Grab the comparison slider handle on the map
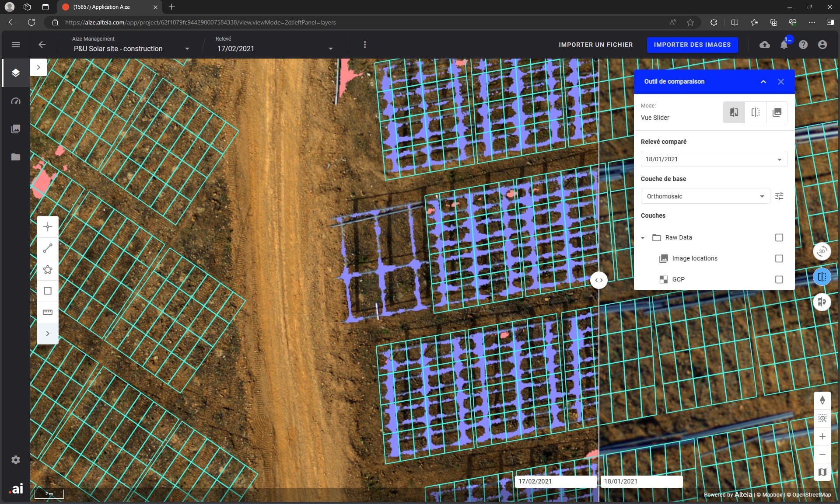 [x=599, y=280]
